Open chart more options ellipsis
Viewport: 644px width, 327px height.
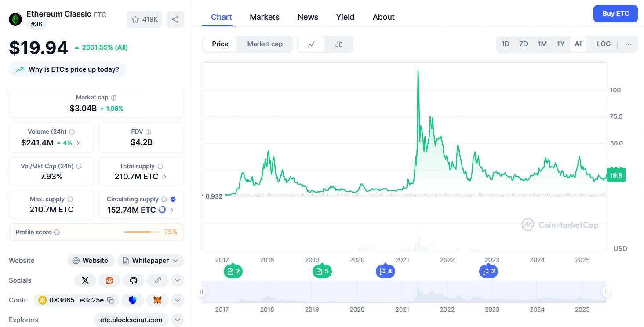629,44
